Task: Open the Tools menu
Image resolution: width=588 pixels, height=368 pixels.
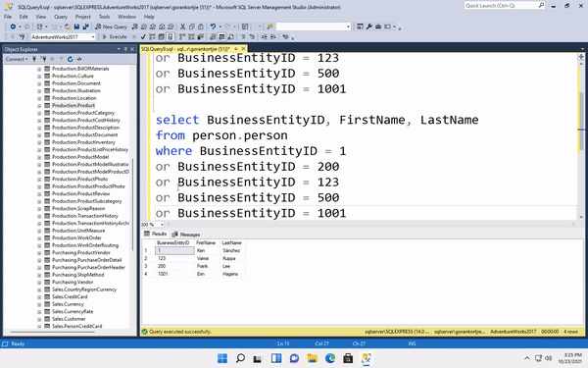Action: (104, 17)
